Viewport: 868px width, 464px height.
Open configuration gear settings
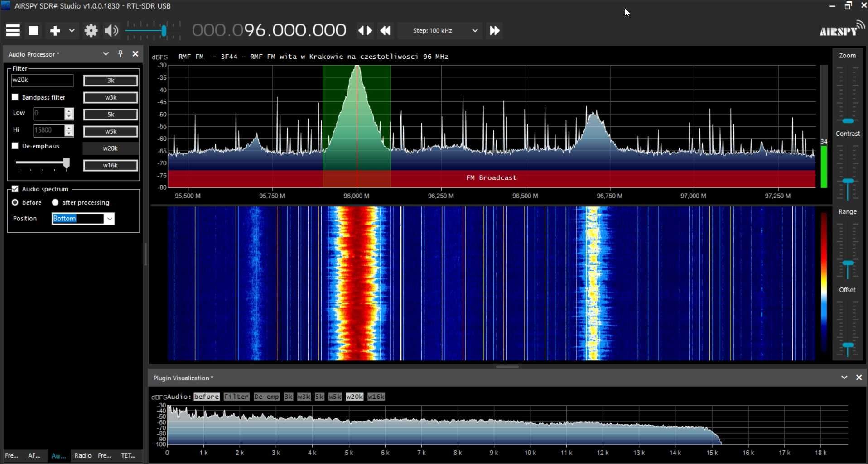(91, 31)
